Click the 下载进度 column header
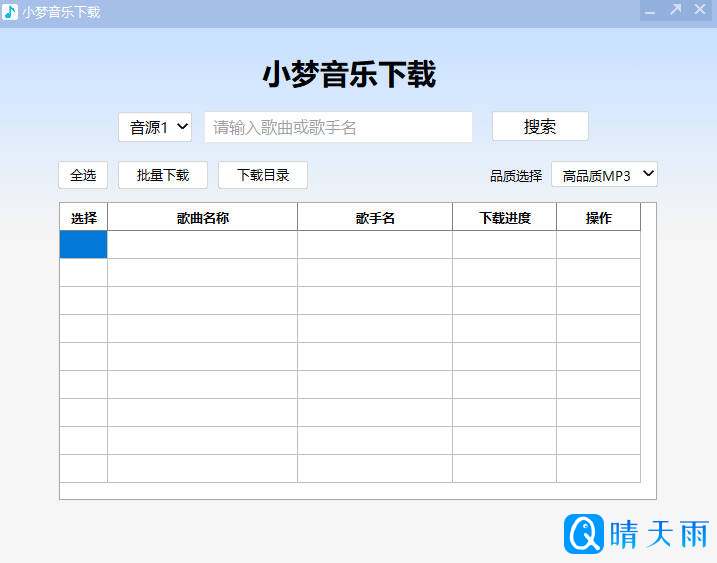The image size is (717, 563). (x=505, y=218)
